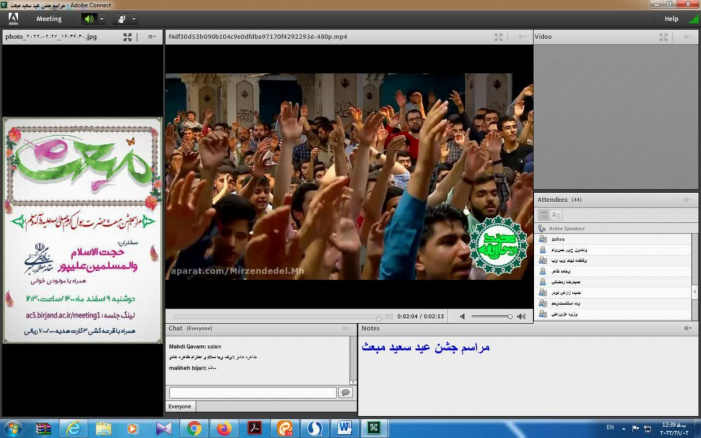Image resolution: width=701 pixels, height=438 pixels.
Task: Open the Attendees pod options menu
Action: (x=687, y=199)
